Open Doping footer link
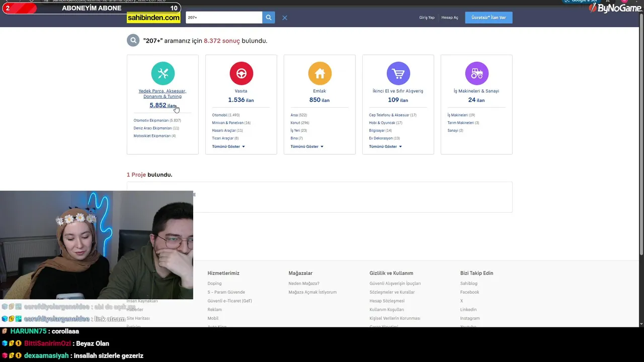Viewport: 644px width, 362px height. (x=214, y=284)
